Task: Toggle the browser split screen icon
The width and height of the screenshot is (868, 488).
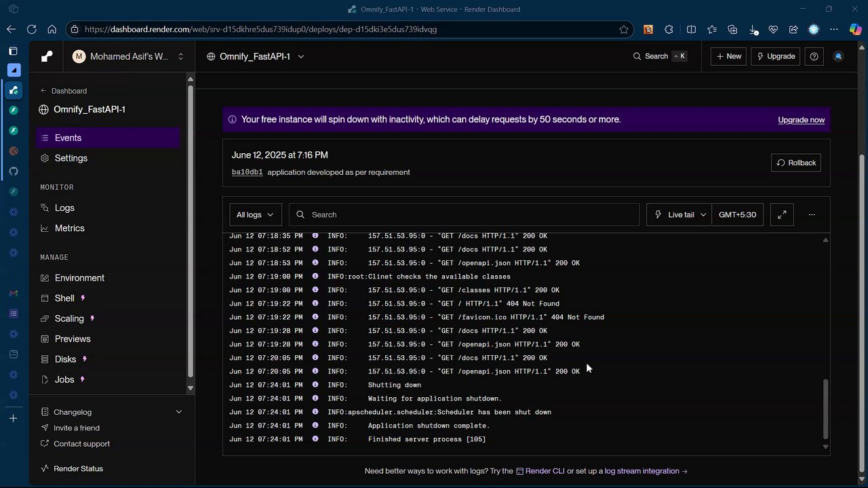Action: [691, 29]
